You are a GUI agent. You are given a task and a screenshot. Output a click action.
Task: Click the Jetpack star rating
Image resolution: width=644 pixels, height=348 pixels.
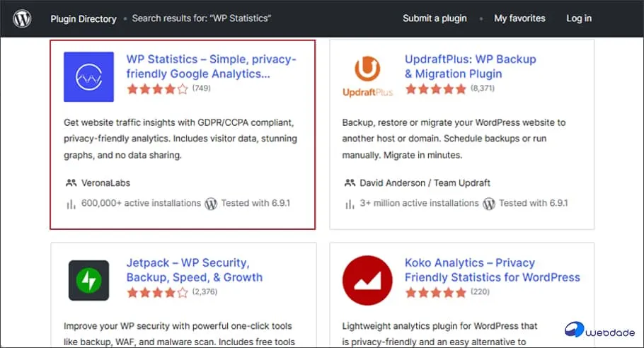point(158,292)
